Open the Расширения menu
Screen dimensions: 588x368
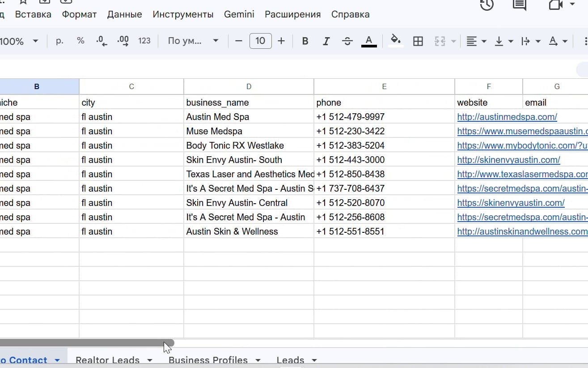(293, 14)
